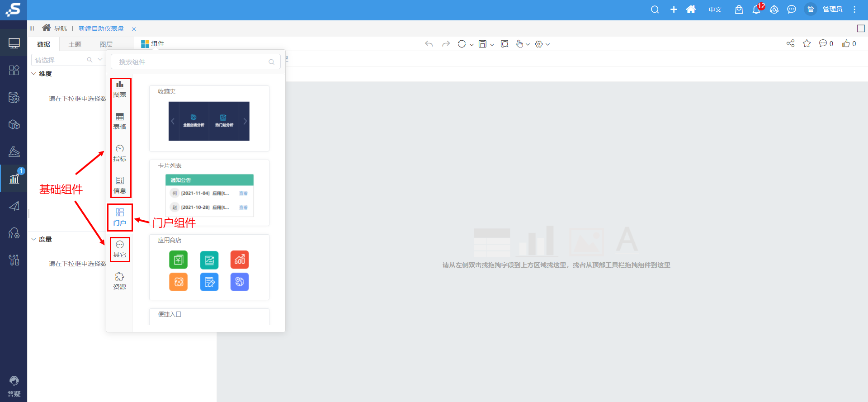This screenshot has height=402, width=868.
Task: Expand the interaction dropdown arrow
Action: [528, 44]
